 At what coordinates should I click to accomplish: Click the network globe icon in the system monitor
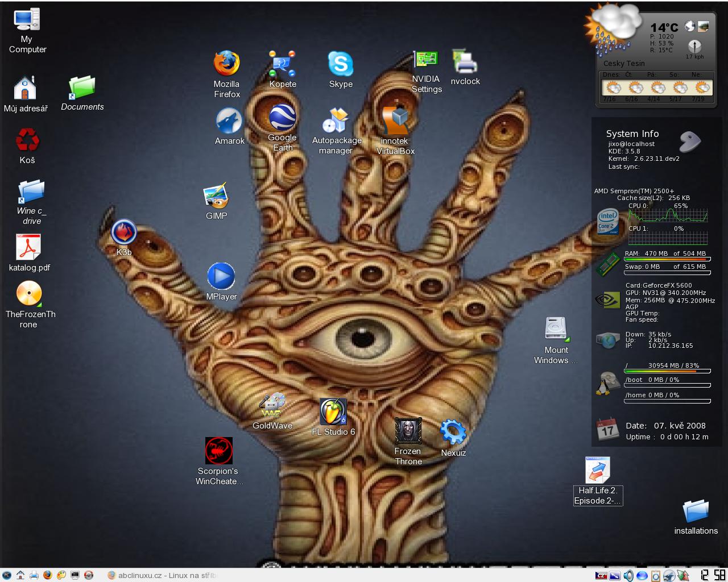pos(607,340)
